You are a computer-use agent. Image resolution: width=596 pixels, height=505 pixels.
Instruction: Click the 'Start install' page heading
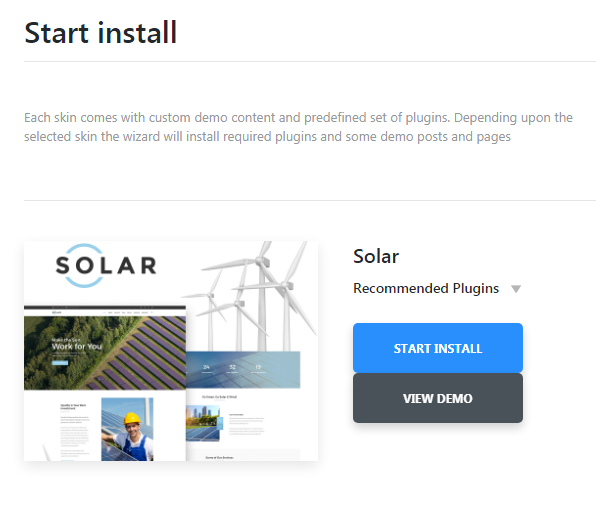tap(100, 33)
